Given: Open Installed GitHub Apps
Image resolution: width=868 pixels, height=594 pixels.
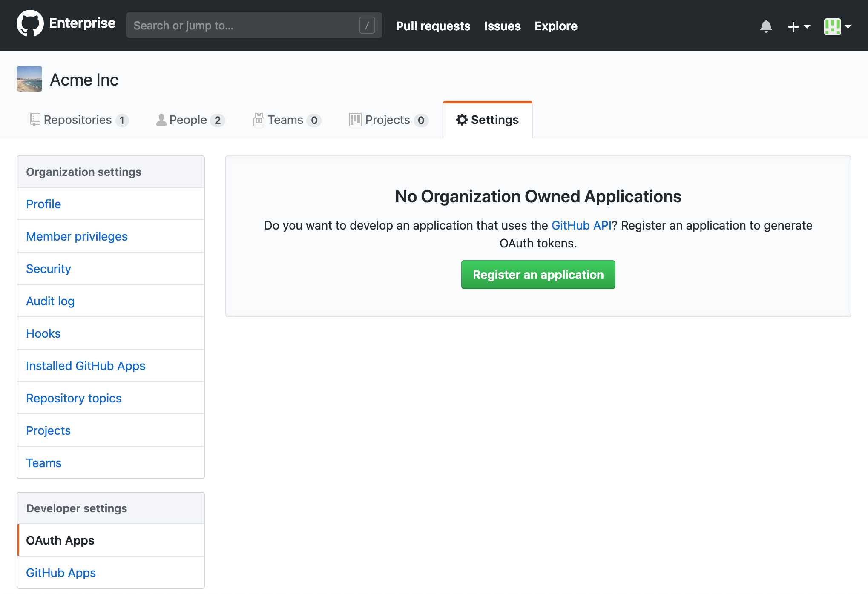Looking at the screenshot, I should (x=86, y=366).
